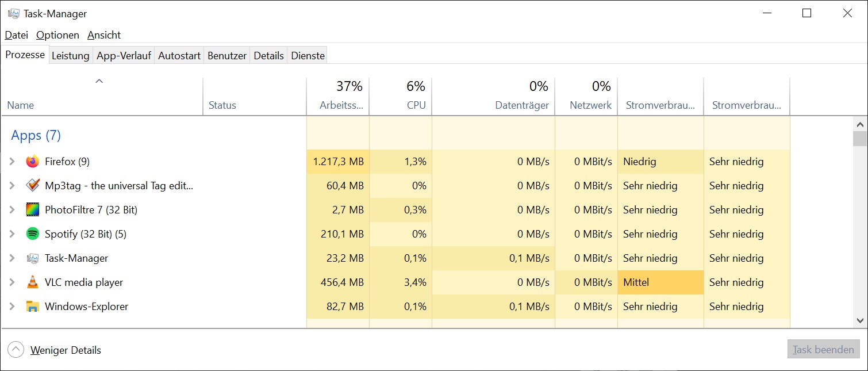The height and width of the screenshot is (371, 868).
Task: Sort by the Arbeitsspeicher column header
Action: click(338, 97)
